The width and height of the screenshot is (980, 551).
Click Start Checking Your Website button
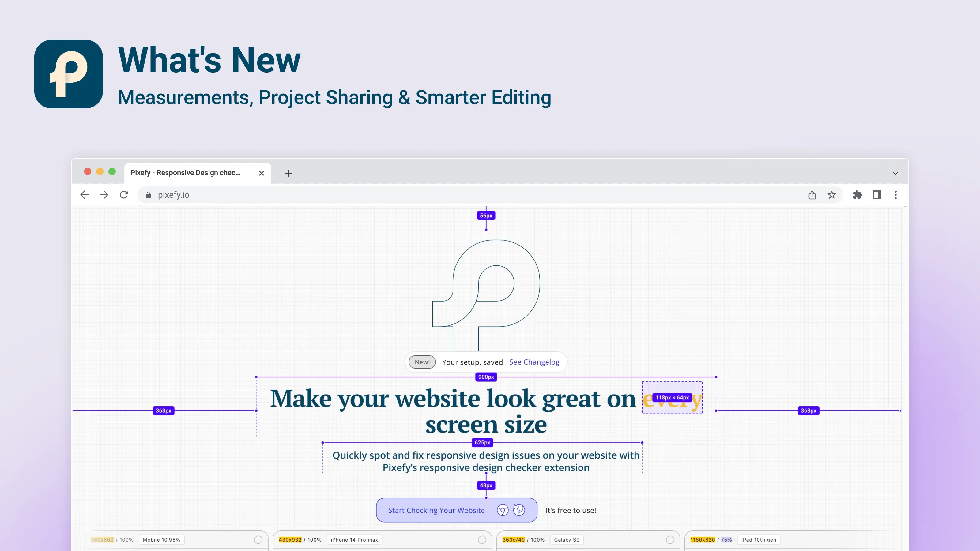click(x=457, y=510)
